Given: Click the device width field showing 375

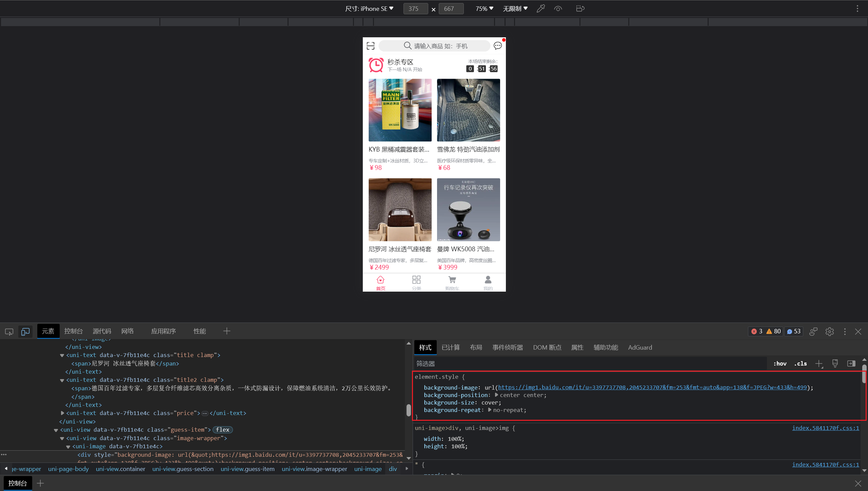Looking at the screenshot, I should pyautogui.click(x=416, y=9).
